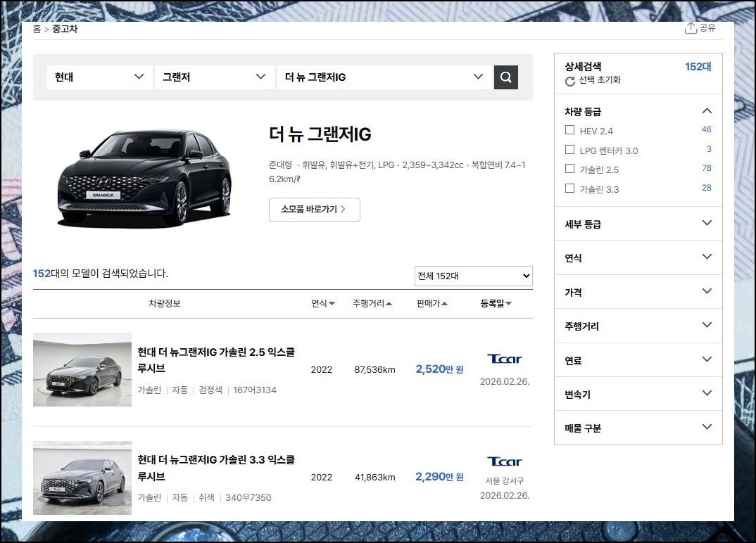Click the 78 count beside 가솔린 2.5
756x543 pixels.
coord(706,167)
